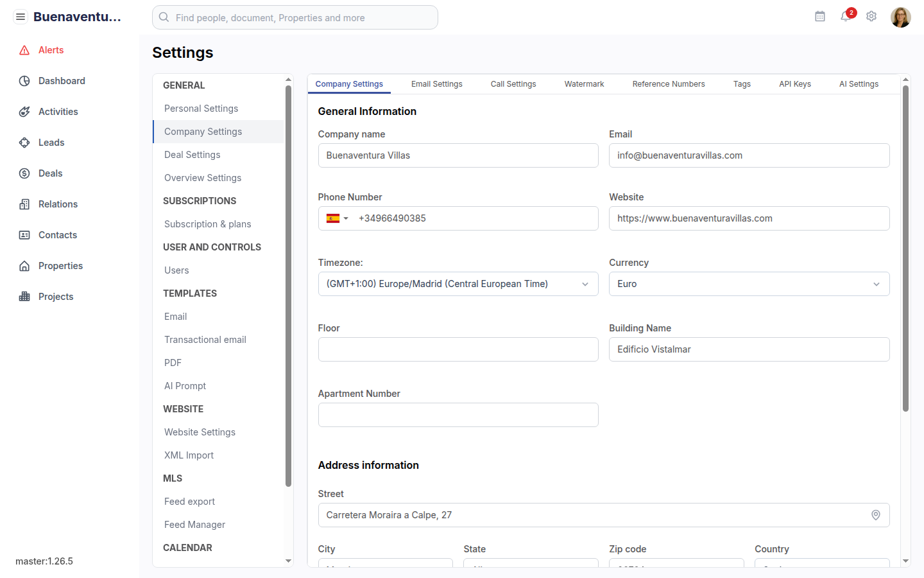924x578 pixels.
Task: Click the Activities icon in sidebar
Action: [x=24, y=112]
